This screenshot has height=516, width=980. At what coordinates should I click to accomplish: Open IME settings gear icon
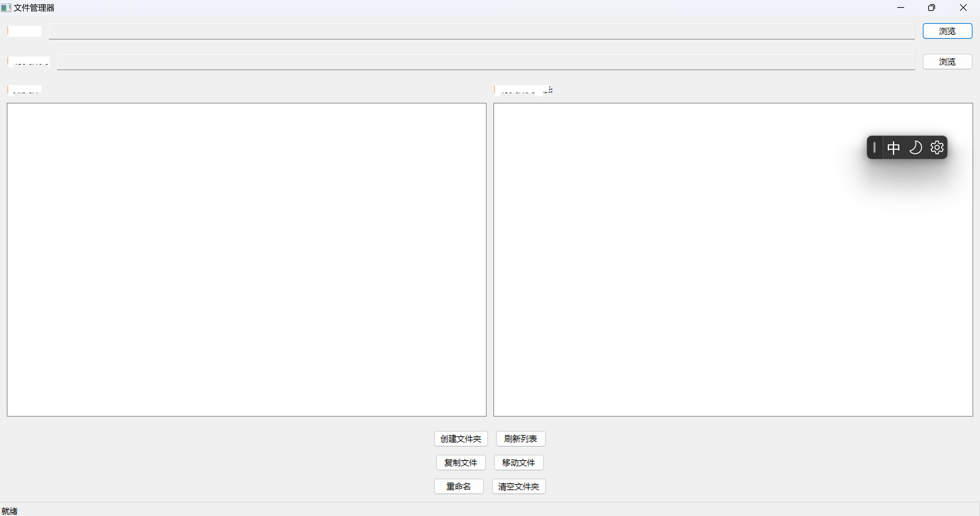click(937, 147)
